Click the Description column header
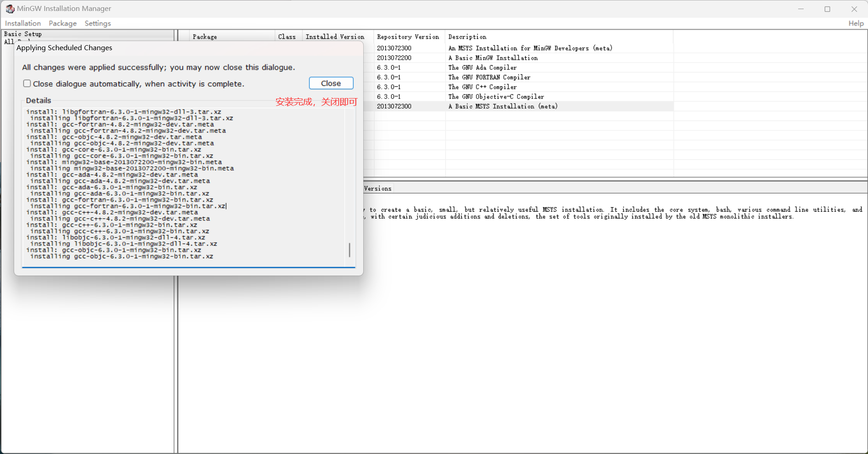Image resolution: width=868 pixels, height=454 pixels. pyautogui.click(x=559, y=37)
